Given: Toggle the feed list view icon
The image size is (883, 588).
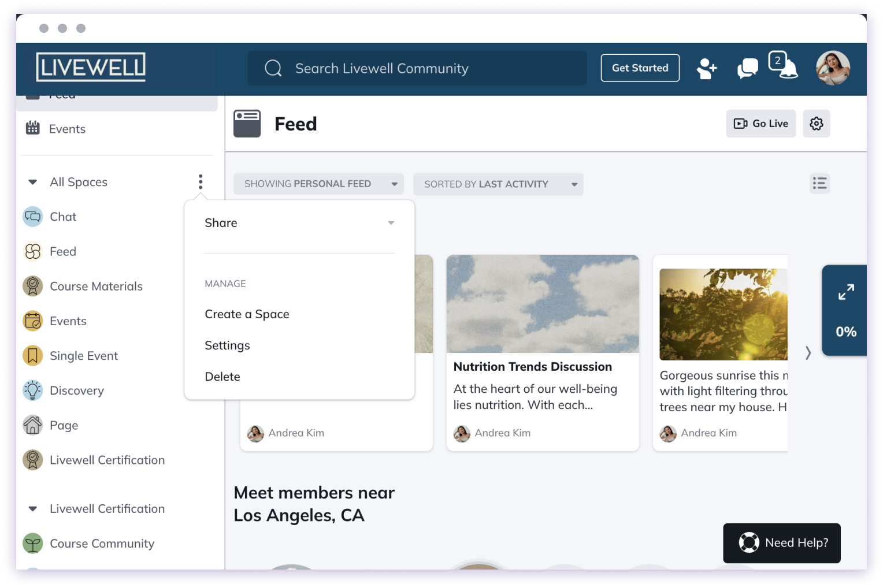Looking at the screenshot, I should pyautogui.click(x=819, y=183).
